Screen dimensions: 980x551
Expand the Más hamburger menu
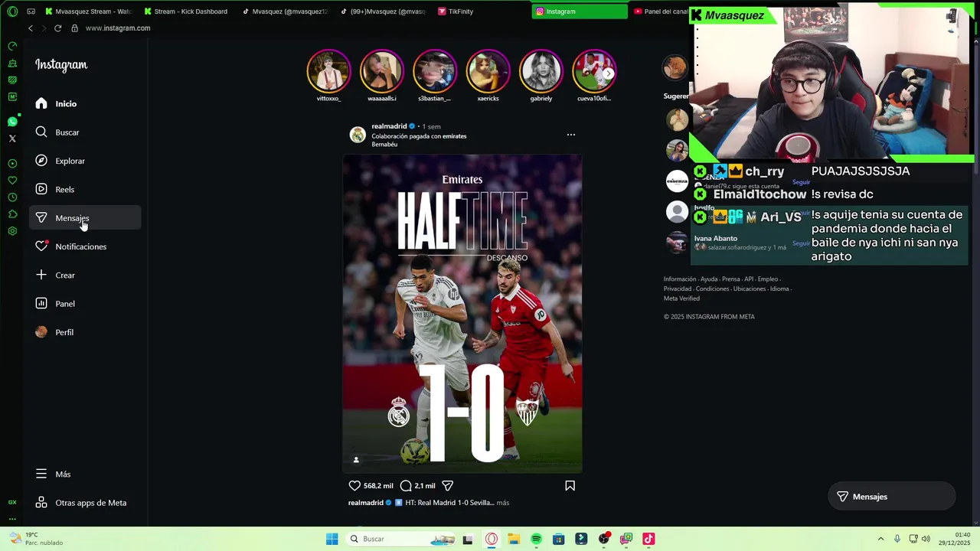coord(41,474)
